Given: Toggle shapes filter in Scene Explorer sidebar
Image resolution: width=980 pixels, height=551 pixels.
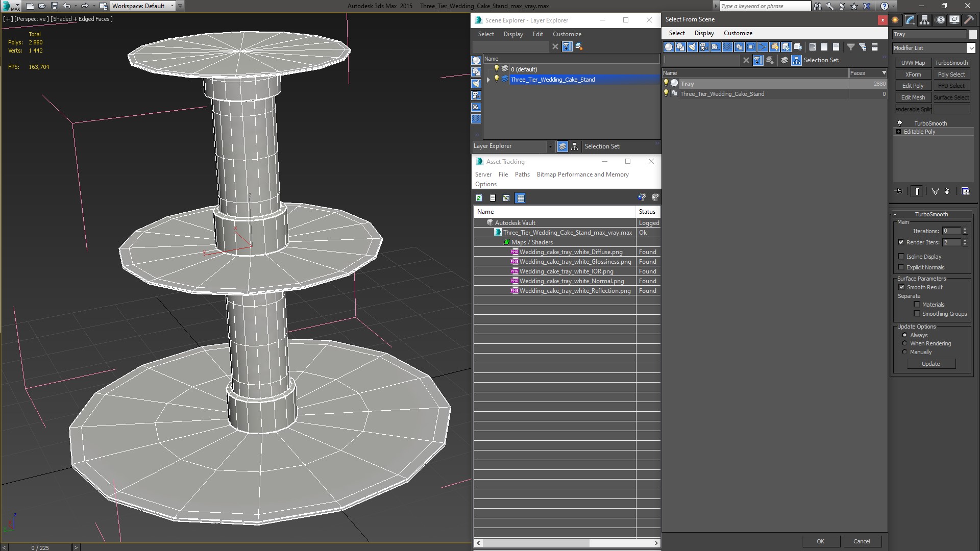Looking at the screenshot, I should [476, 72].
